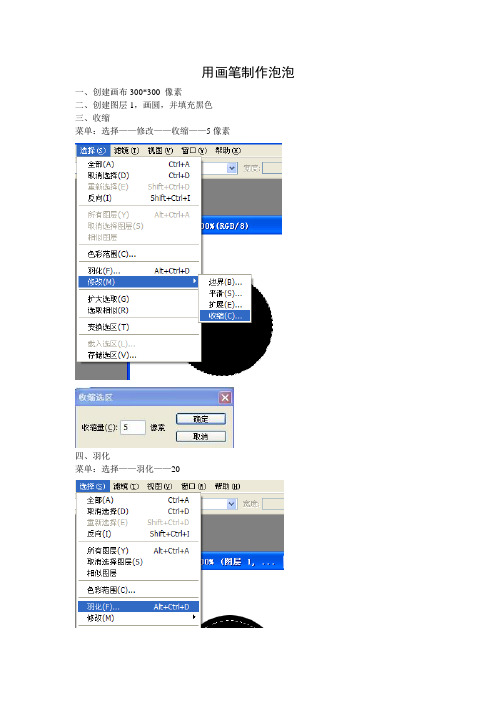The image size is (496, 702).
Task: Open 帮助(H) menu bar item, lower screenshot
Action: (227, 486)
